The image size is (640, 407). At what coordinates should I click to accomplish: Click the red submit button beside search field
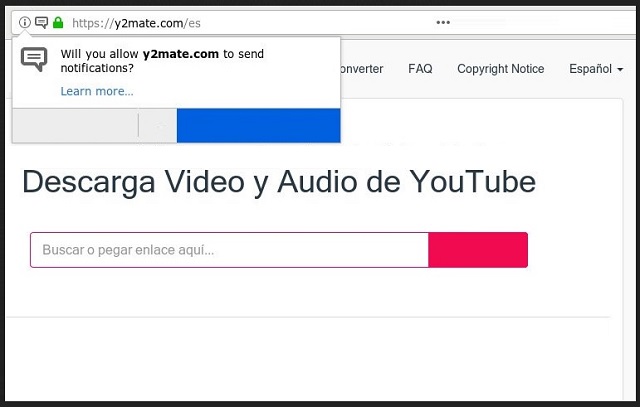[478, 250]
